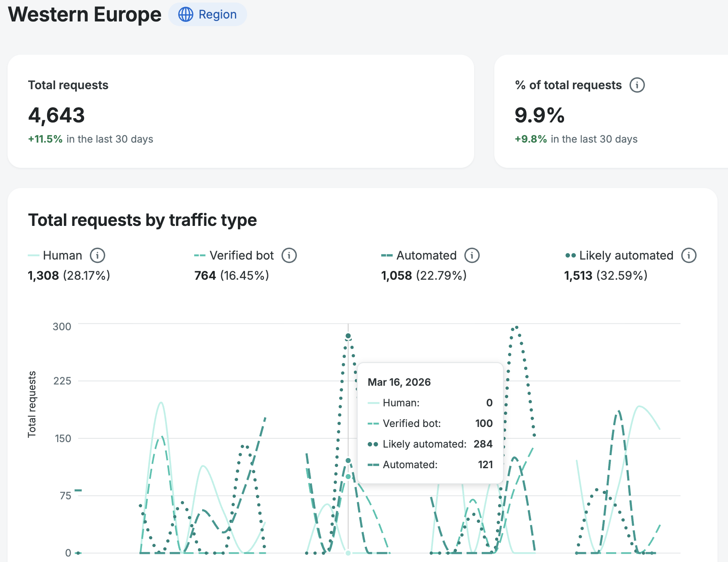Screen dimensions: 728x562
Task: Click the info icon next to Human
Action: [x=98, y=255]
